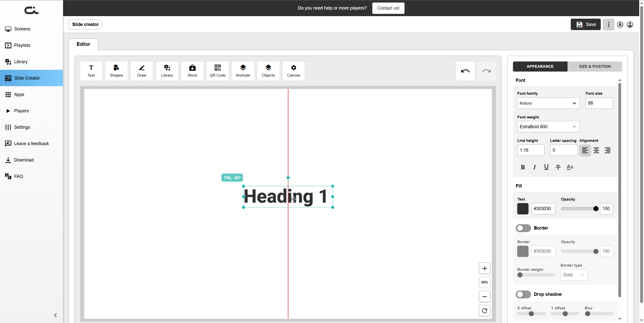Expand the Font weight dropdown

tap(548, 127)
